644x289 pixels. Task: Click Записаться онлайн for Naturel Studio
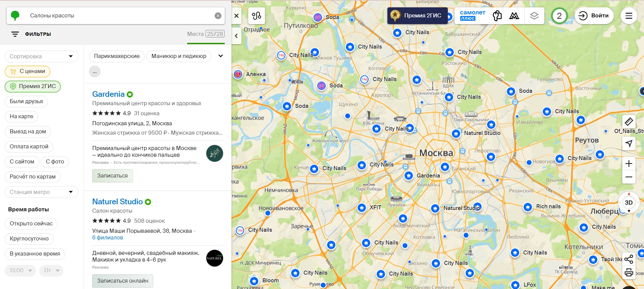[x=123, y=281]
